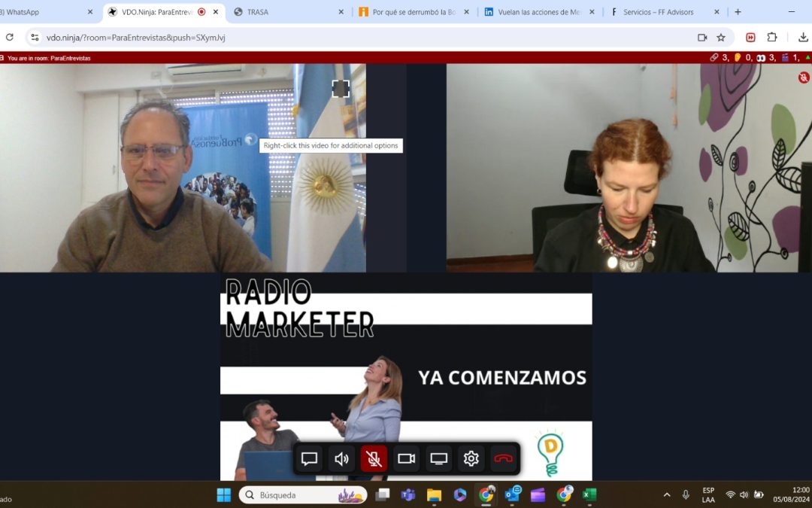Open the chat panel in call toolbar
The width and height of the screenshot is (812, 508).
[309, 459]
